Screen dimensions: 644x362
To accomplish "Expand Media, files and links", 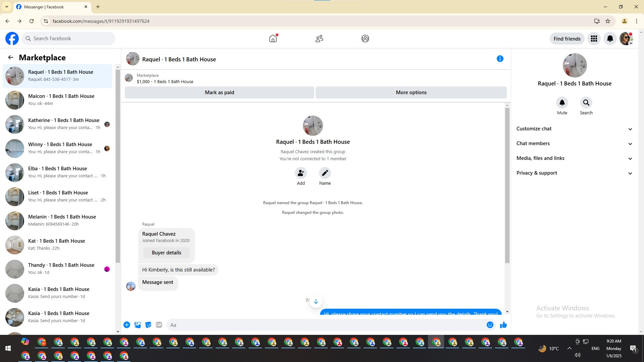I will 574,158.
